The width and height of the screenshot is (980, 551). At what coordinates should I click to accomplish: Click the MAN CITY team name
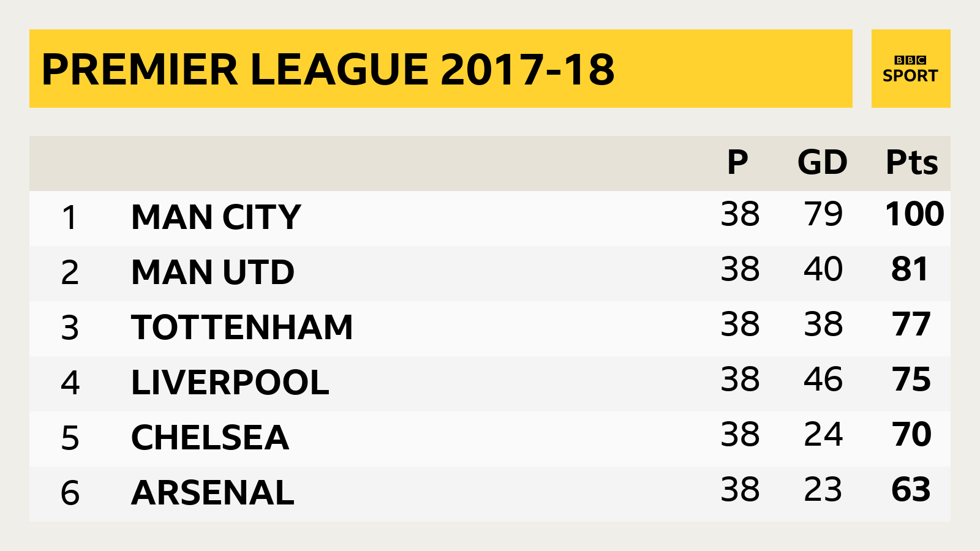pos(216,217)
